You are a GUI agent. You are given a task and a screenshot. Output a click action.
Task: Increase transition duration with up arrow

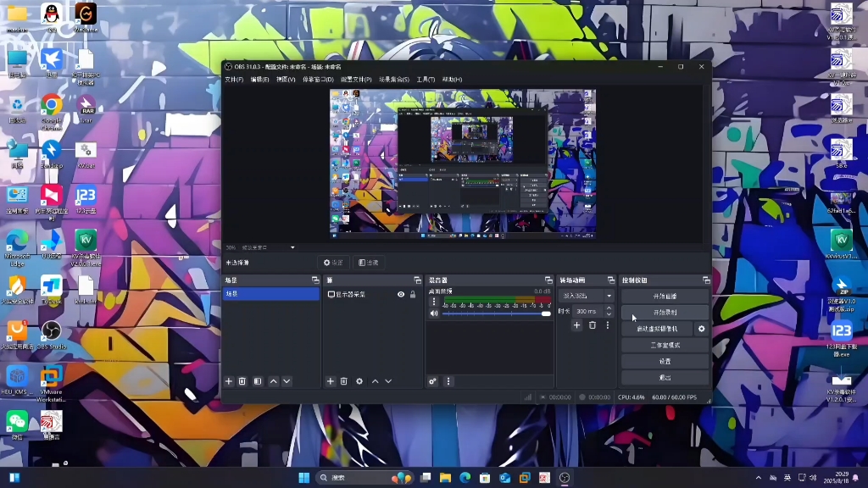click(609, 308)
